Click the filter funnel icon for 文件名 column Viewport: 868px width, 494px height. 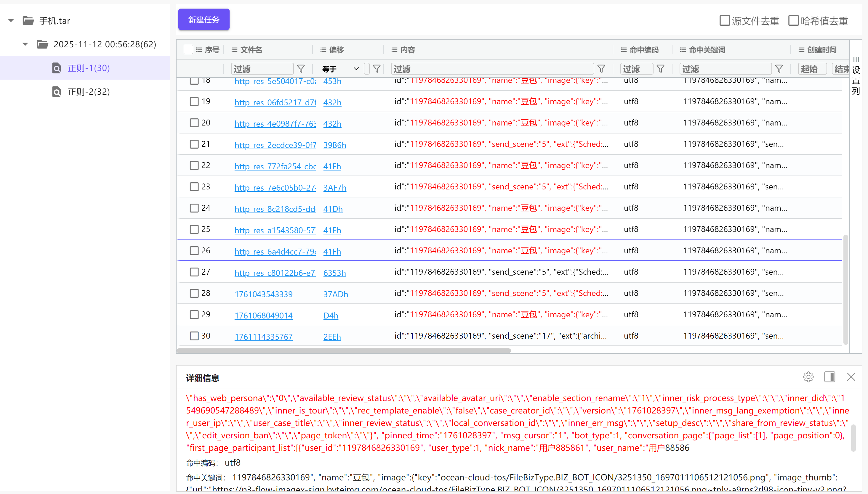(x=301, y=69)
